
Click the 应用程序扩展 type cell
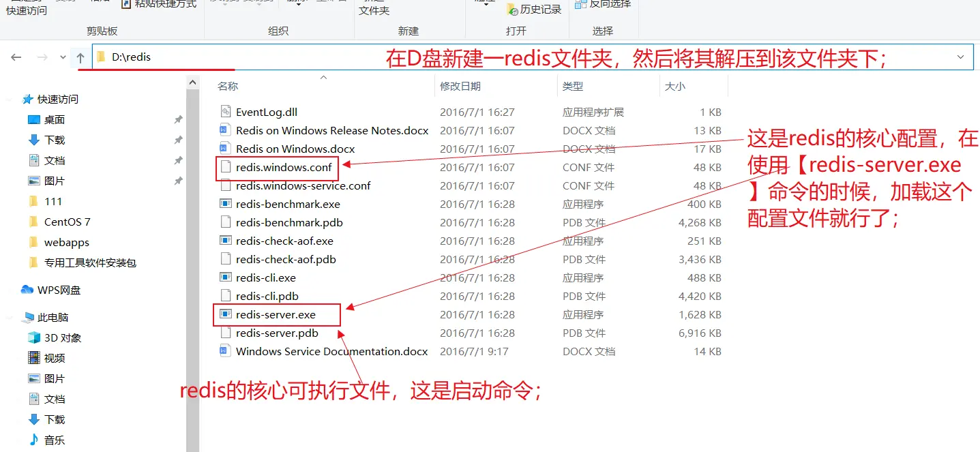(593, 112)
